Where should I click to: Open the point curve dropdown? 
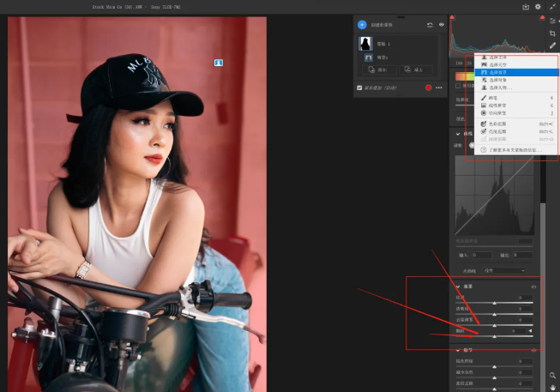(x=503, y=270)
